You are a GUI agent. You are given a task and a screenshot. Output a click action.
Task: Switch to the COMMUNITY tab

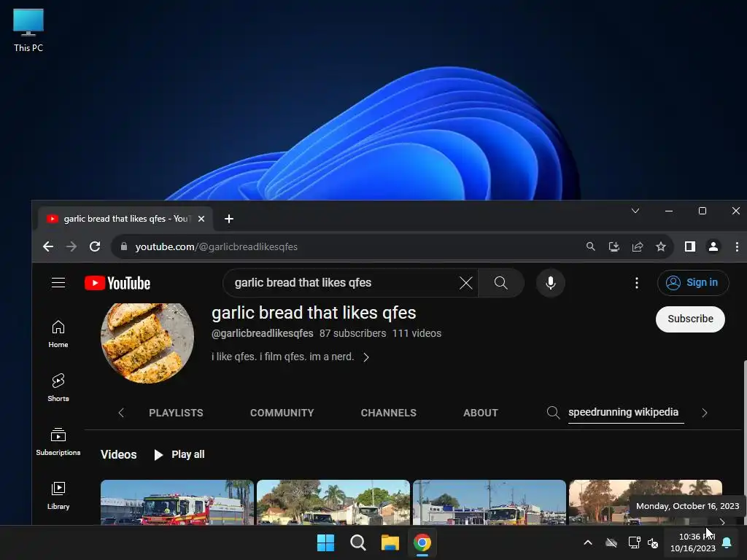click(282, 413)
